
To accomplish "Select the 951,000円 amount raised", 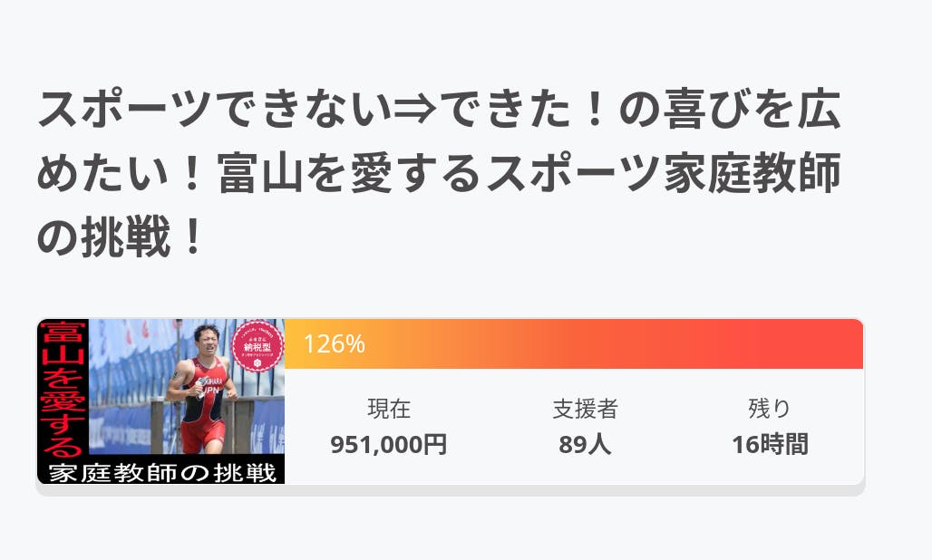I will [x=388, y=445].
